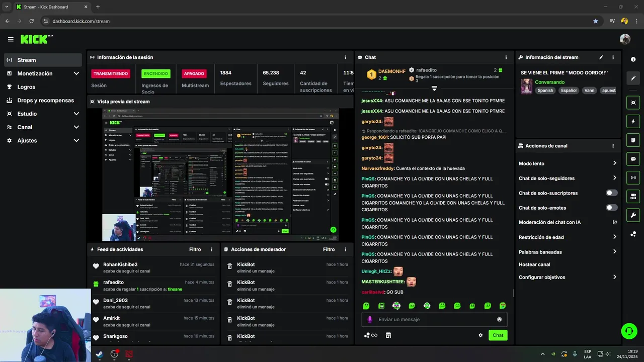This screenshot has height=362, width=644.
Task: Expand the Monetización sidebar section
Action: [x=76, y=73]
